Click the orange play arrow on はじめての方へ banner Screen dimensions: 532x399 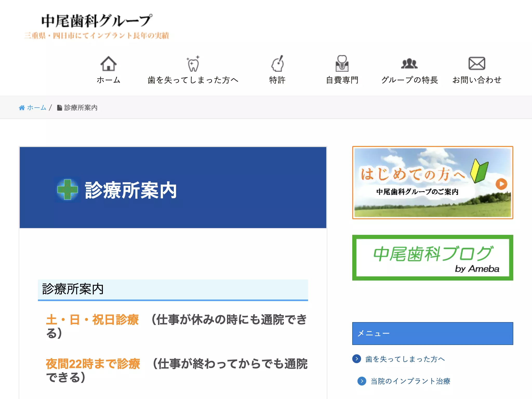[x=501, y=184]
